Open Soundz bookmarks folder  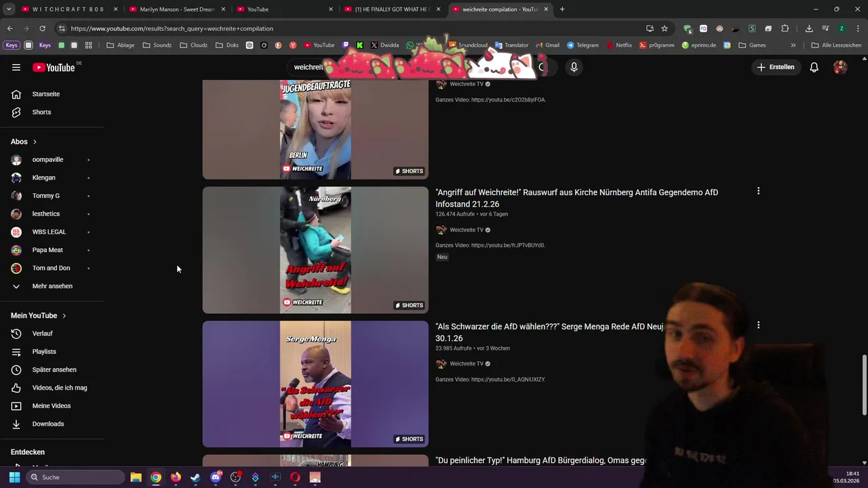click(x=157, y=45)
